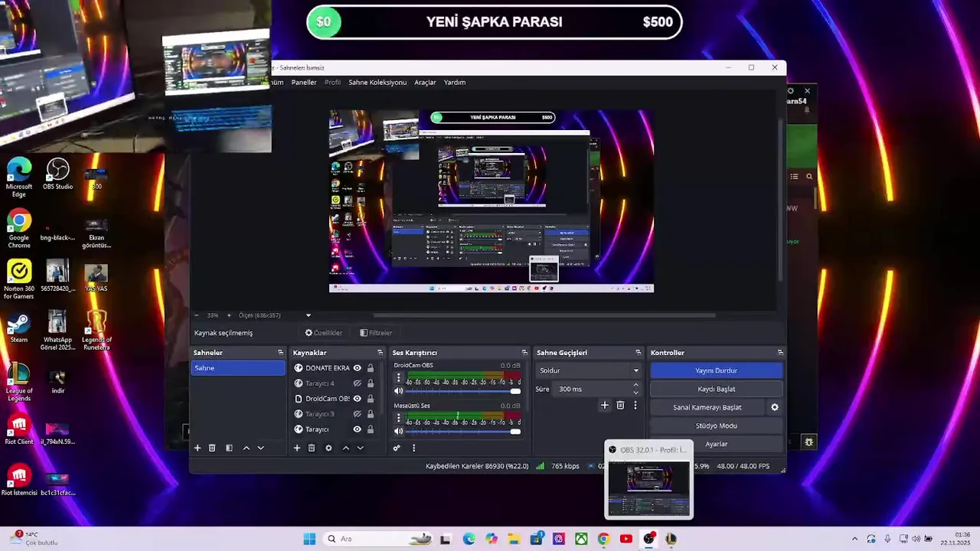Decrease Süre duration with down arrow

tap(635, 393)
